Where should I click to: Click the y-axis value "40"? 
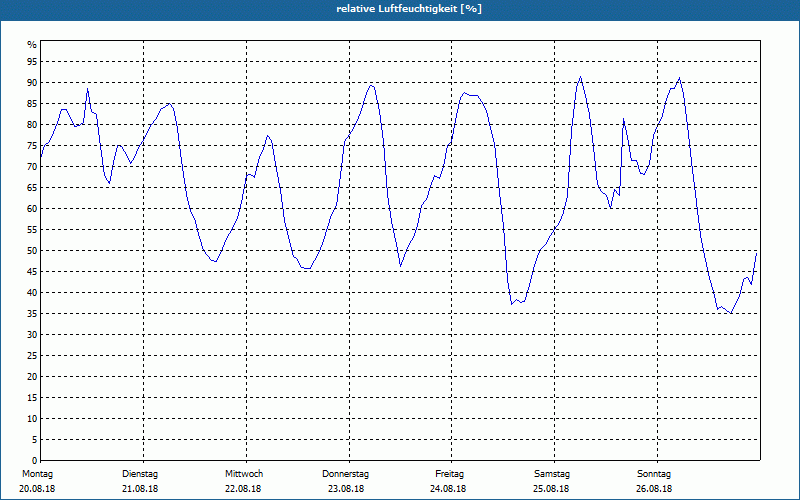tap(32, 292)
